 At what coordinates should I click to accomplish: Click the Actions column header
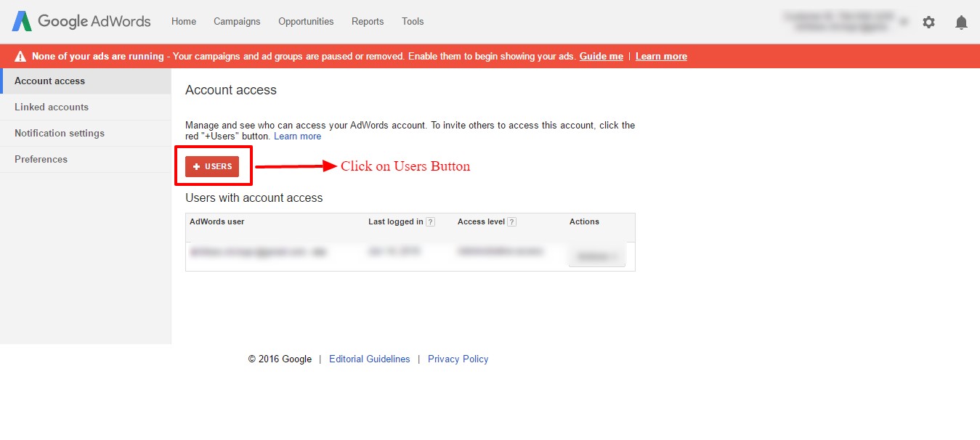584,221
